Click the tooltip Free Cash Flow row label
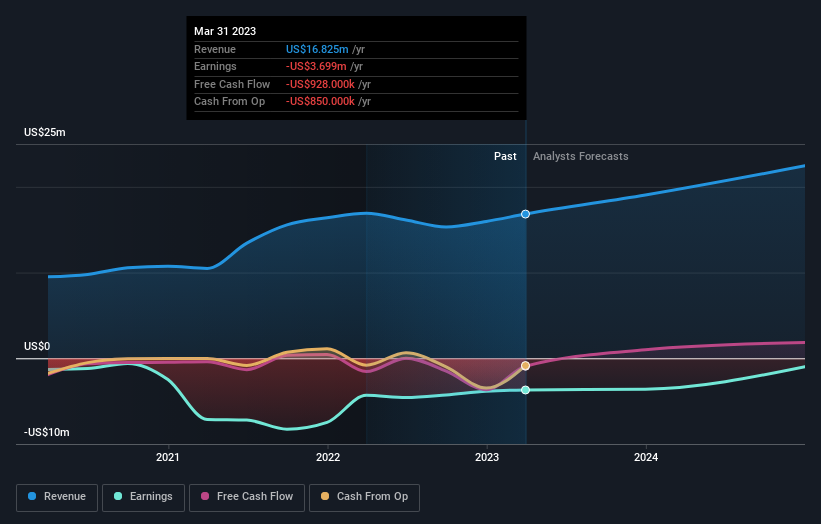821x524 pixels. [x=232, y=84]
